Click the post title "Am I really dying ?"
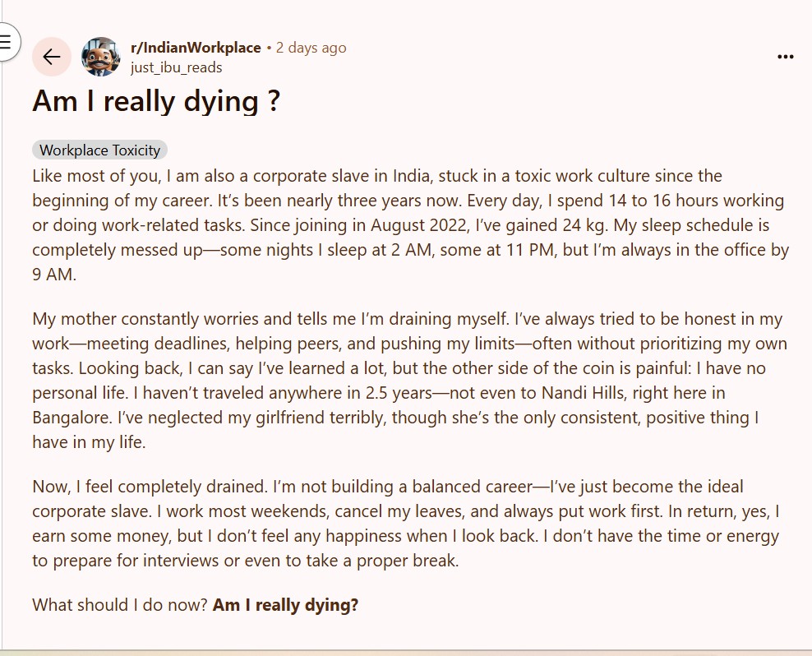The height and width of the screenshot is (656, 812). (x=156, y=102)
